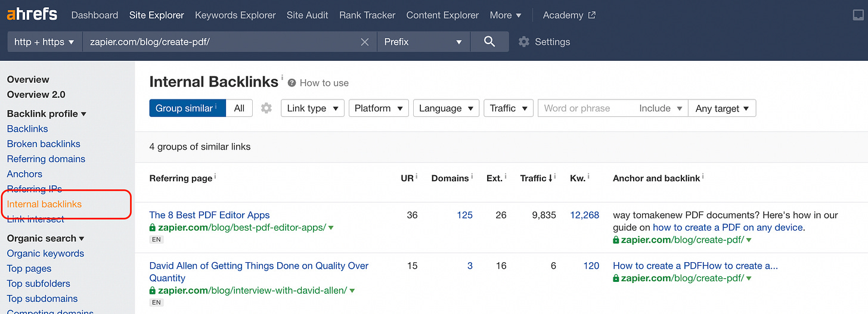
Task: Open David Allen Getting Things Done article link
Action: pyautogui.click(x=259, y=272)
